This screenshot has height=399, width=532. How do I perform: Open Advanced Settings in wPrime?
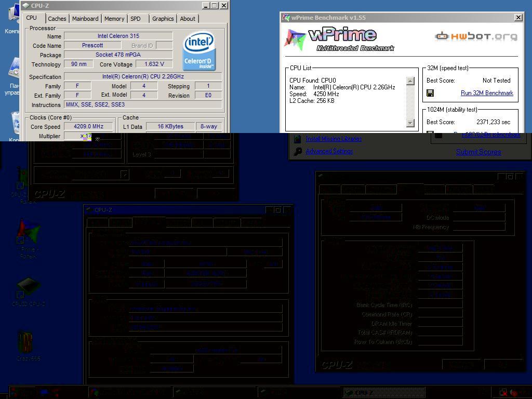tap(329, 151)
